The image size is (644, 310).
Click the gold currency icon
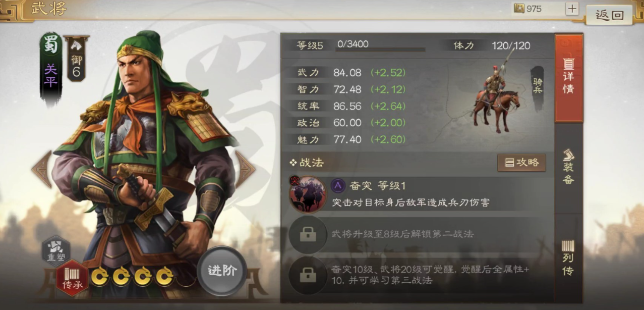[519, 8]
